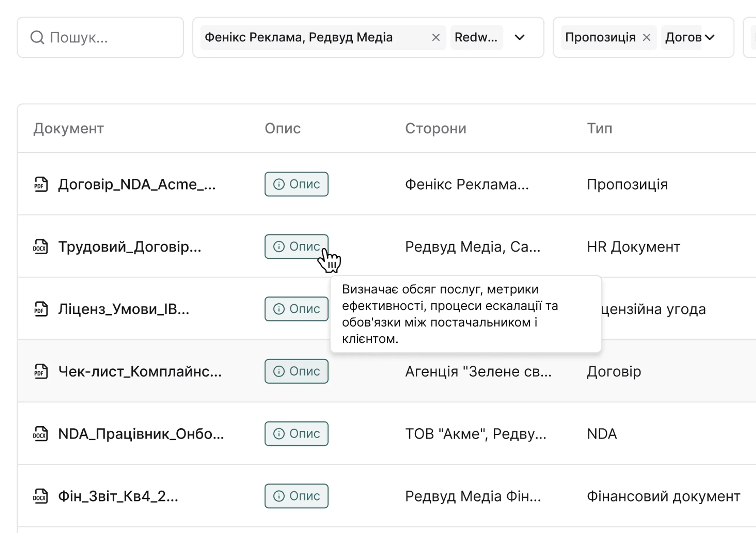Click PDF icon for Чек-лист_Комплайнс document

point(41,371)
